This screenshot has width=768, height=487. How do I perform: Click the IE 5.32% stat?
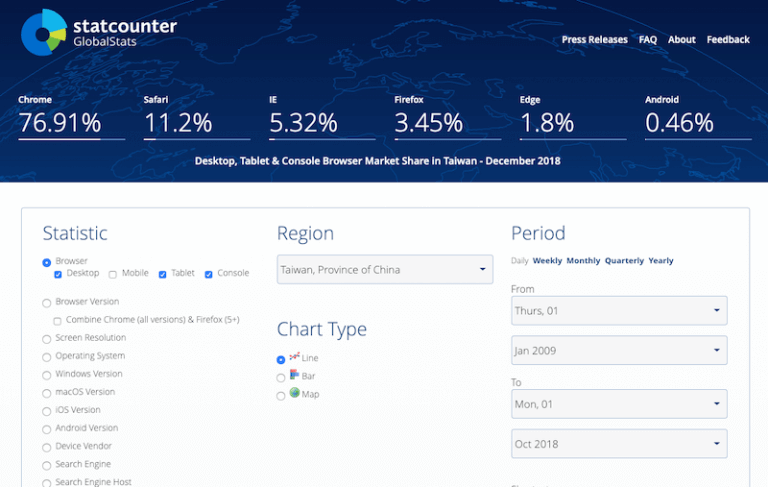(x=322, y=117)
